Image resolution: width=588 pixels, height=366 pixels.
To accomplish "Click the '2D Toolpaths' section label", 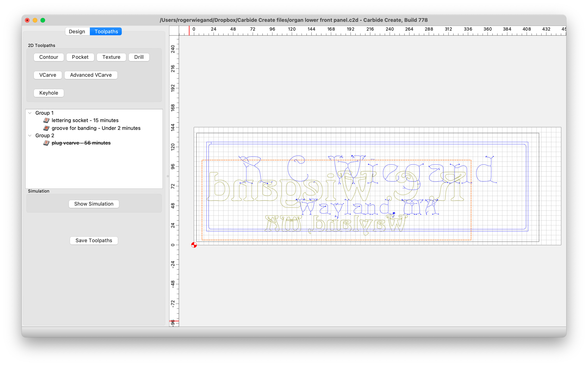I will (42, 46).
